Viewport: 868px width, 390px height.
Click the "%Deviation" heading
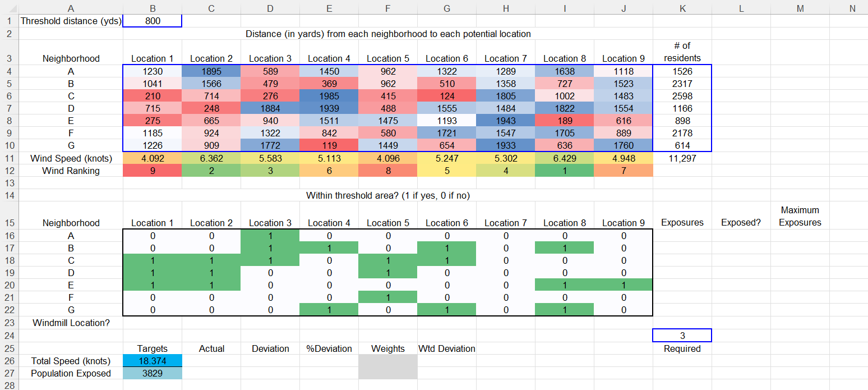329,348
